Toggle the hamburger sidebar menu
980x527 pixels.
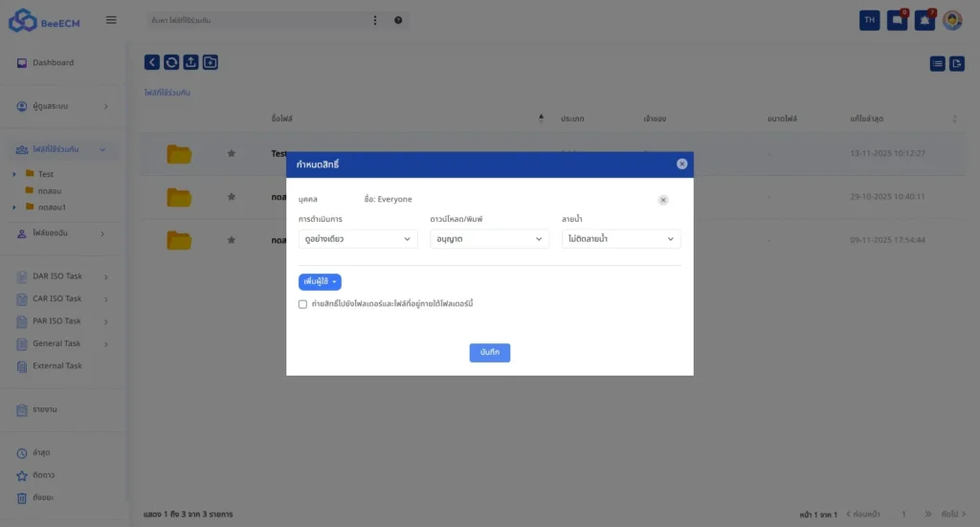click(111, 20)
